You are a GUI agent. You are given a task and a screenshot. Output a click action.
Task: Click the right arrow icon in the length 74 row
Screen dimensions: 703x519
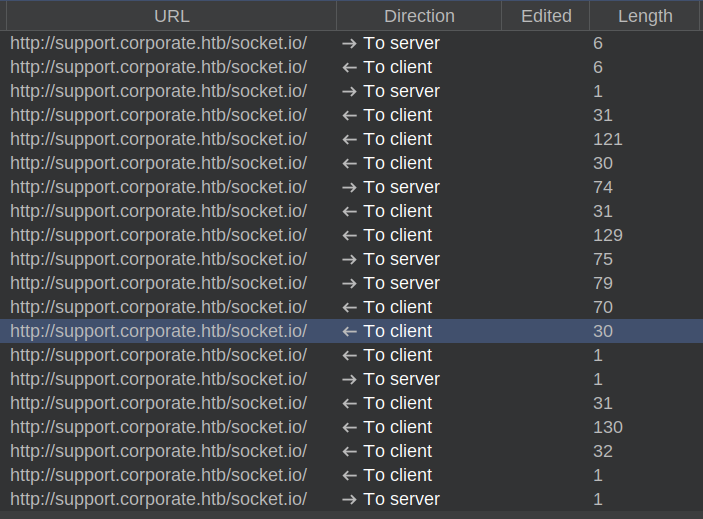pos(349,187)
